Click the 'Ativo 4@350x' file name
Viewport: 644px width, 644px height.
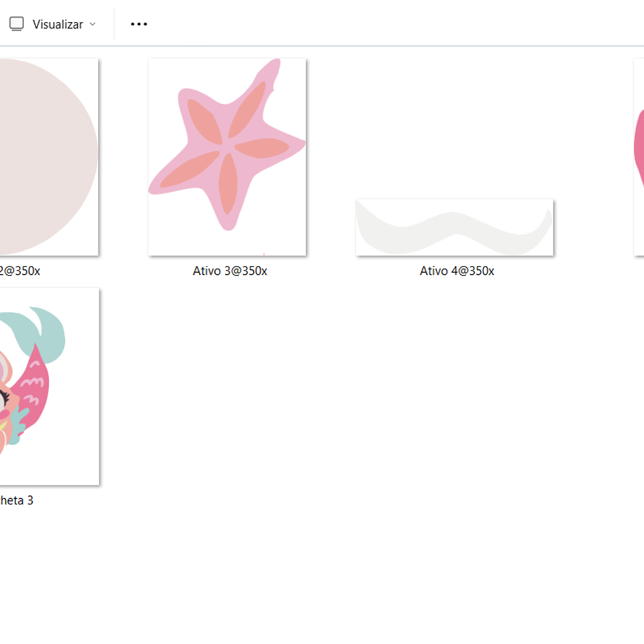click(x=457, y=271)
